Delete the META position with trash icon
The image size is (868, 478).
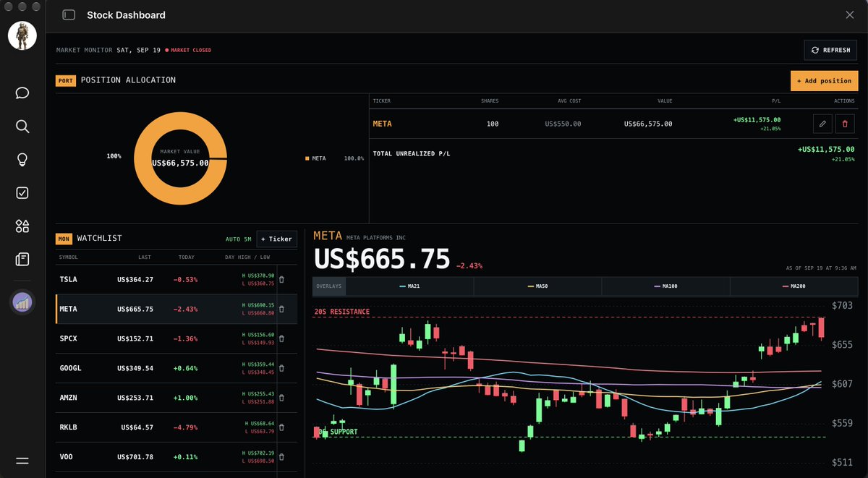click(845, 124)
